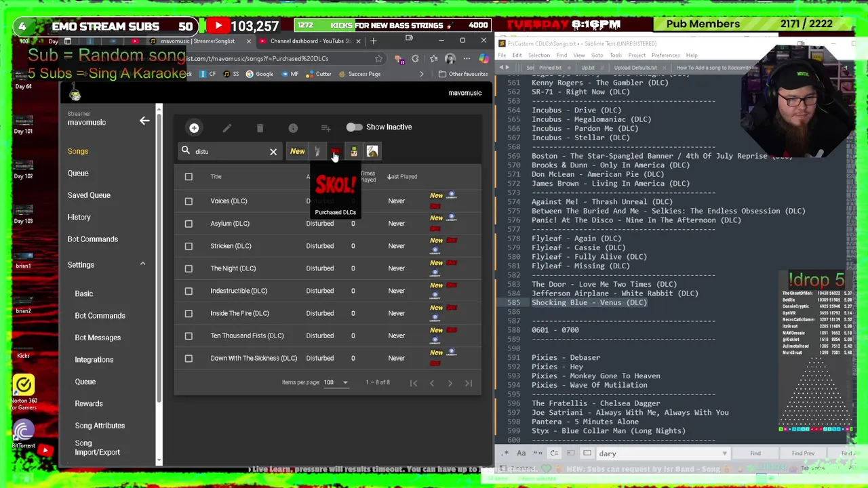Check the box for Down With The Sickness (DLC)
This screenshot has height=488, width=868.
tap(189, 358)
